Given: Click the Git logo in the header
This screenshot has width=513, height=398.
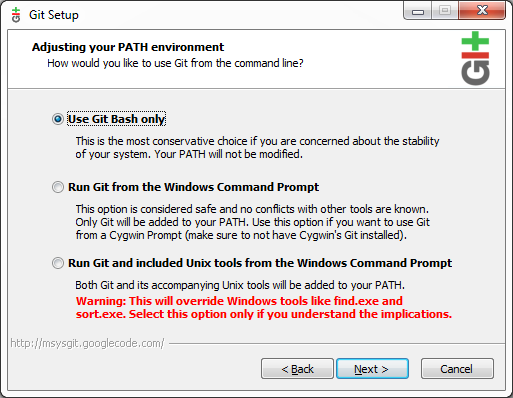Looking at the screenshot, I should click(475, 58).
